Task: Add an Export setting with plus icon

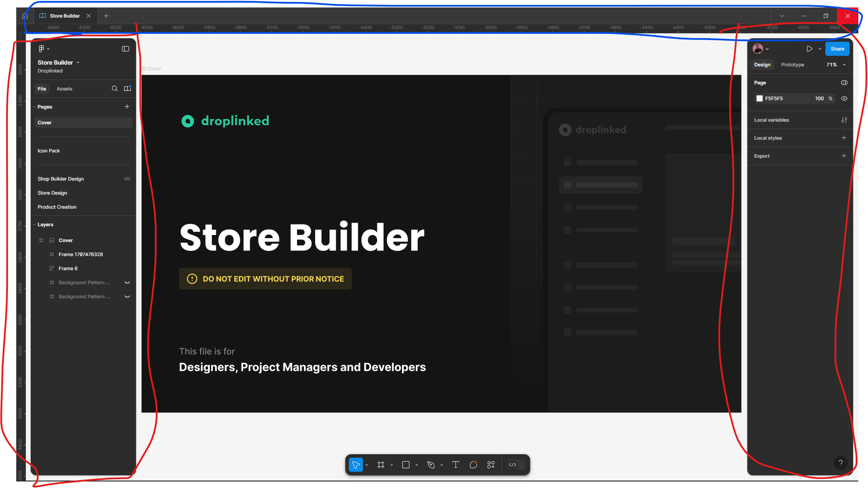Action: tap(844, 156)
